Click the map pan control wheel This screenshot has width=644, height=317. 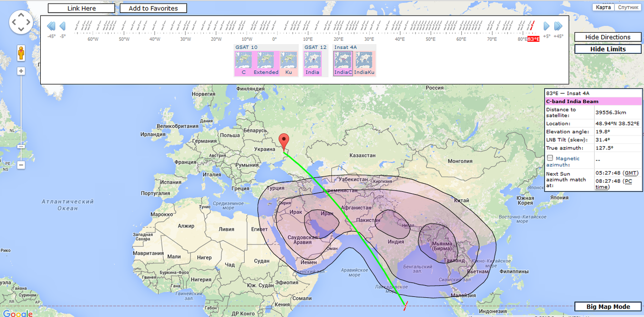click(x=21, y=23)
